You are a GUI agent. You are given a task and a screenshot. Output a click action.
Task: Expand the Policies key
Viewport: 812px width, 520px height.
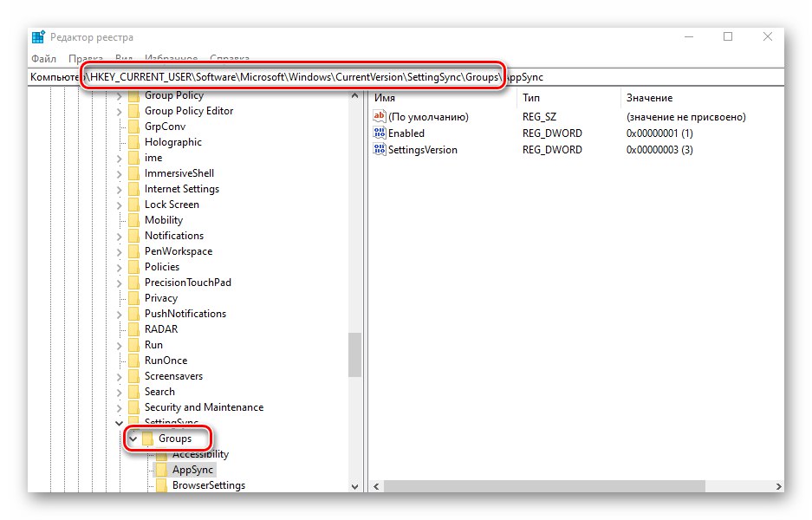tap(119, 267)
